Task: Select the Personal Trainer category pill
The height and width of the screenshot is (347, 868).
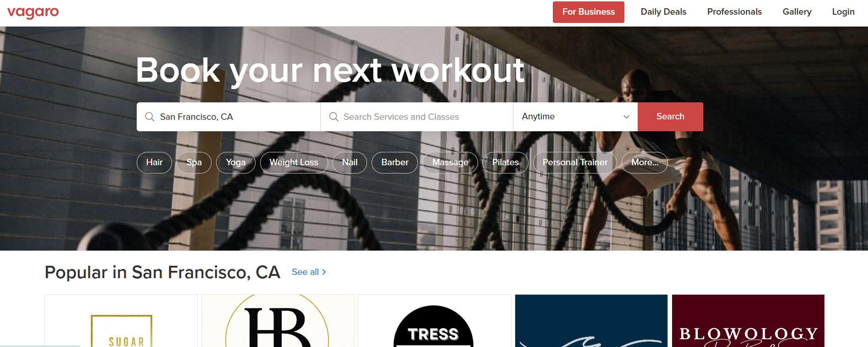Action: (x=575, y=162)
